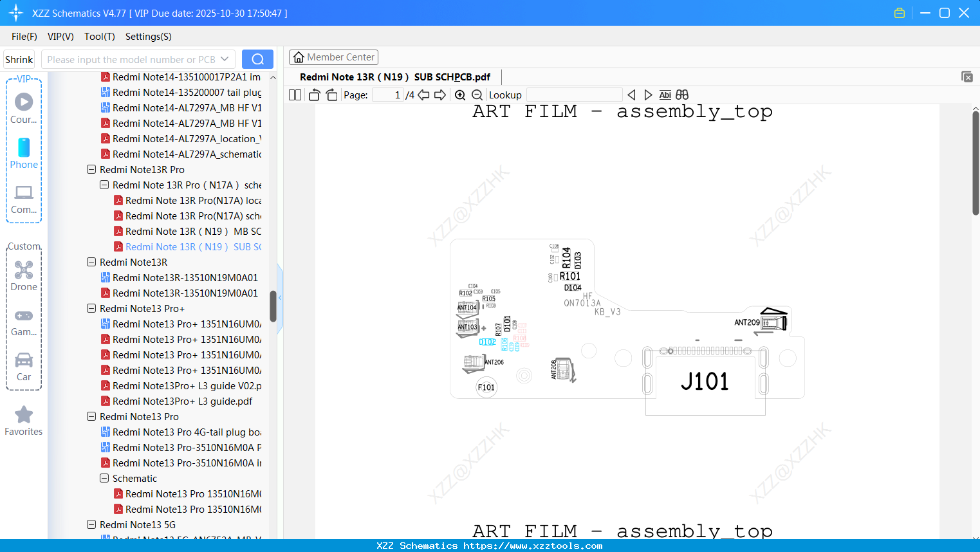The height and width of the screenshot is (552, 980).
Task: Collapse the Schematic subfolder
Action: (x=104, y=479)
